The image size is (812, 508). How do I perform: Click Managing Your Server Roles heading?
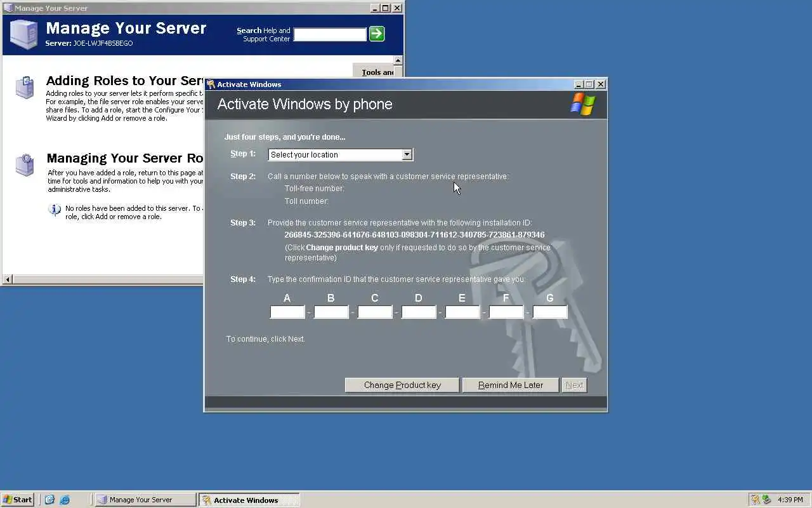point(125,158)
